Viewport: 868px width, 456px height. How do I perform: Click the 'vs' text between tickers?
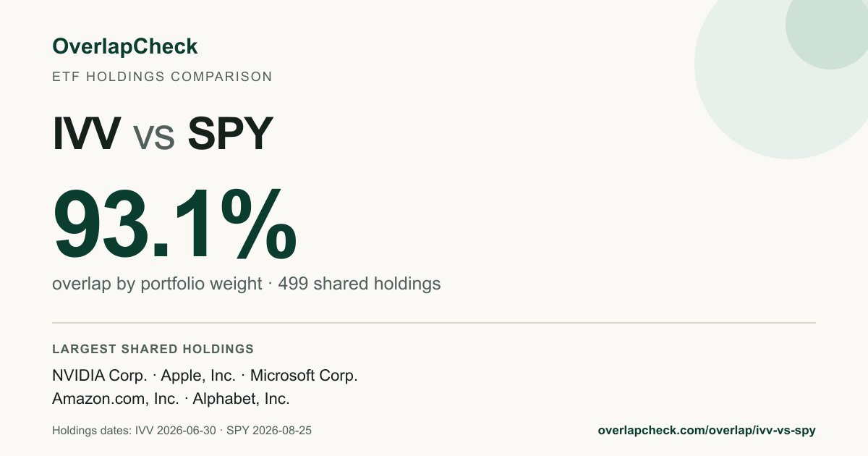click(x=154, y=138)
